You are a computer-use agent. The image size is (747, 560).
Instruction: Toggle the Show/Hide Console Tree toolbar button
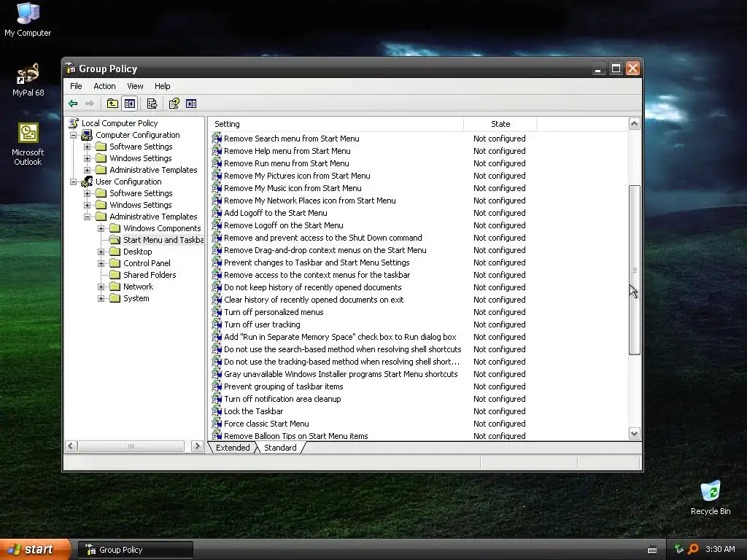130,104
